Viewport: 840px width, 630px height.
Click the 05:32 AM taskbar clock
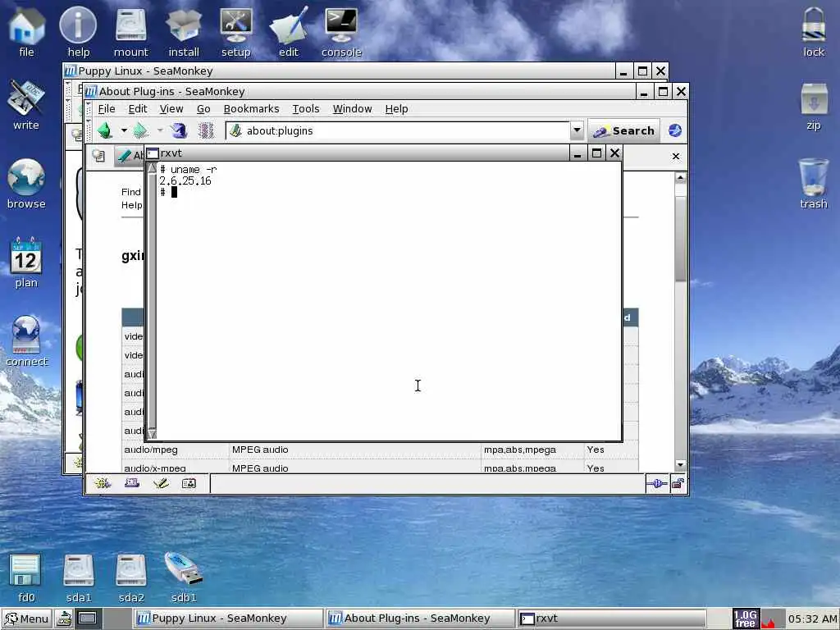(x=813, y=619)
